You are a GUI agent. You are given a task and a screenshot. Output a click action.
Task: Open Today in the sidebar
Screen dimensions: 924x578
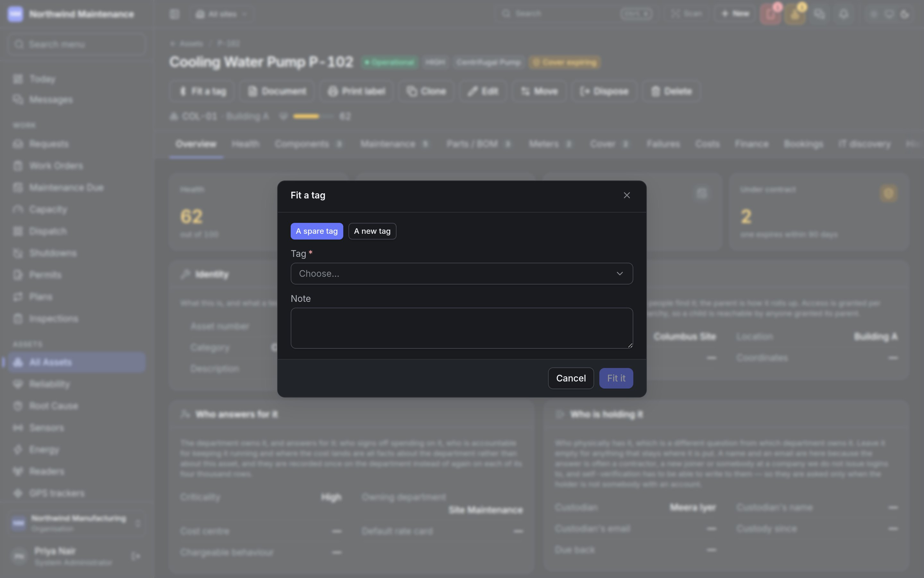[x=76, y=79]
